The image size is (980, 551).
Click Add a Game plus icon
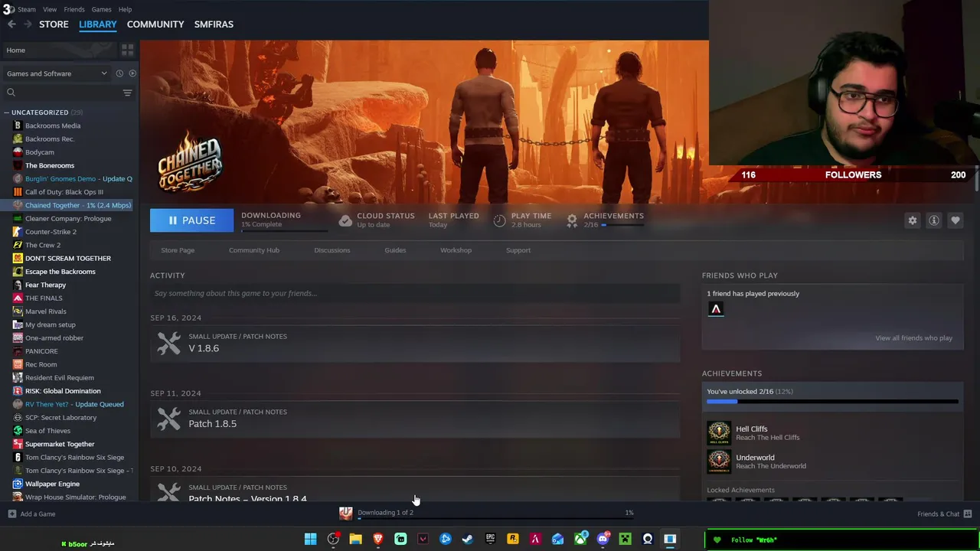pyautogui.click(x=11, y=514)
